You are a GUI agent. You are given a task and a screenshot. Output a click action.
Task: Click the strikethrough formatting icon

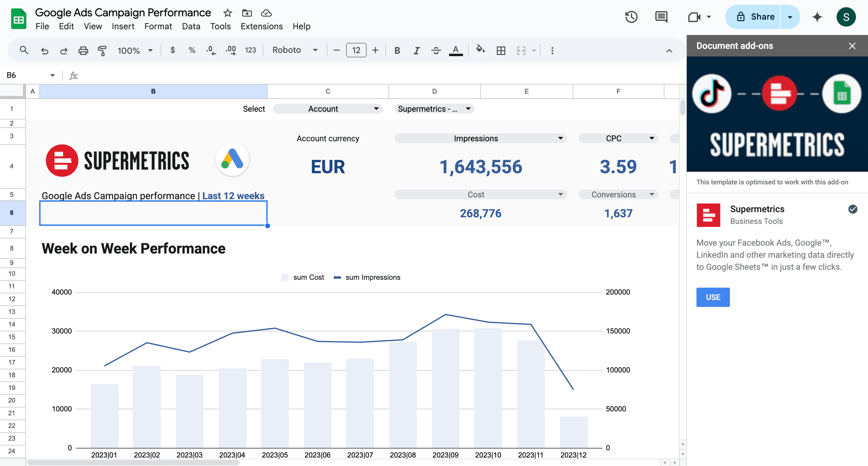pyautogui.click(x=436, y=50)
